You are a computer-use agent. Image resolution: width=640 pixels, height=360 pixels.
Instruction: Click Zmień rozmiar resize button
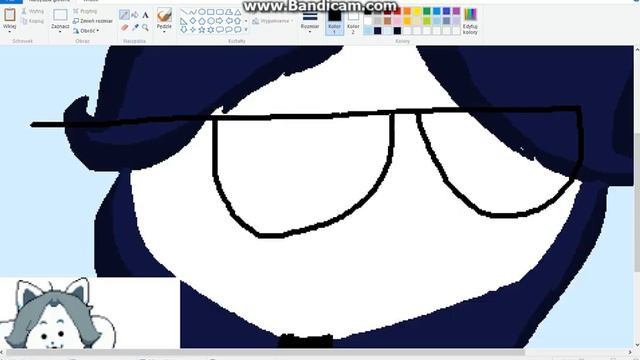point(93,21)
